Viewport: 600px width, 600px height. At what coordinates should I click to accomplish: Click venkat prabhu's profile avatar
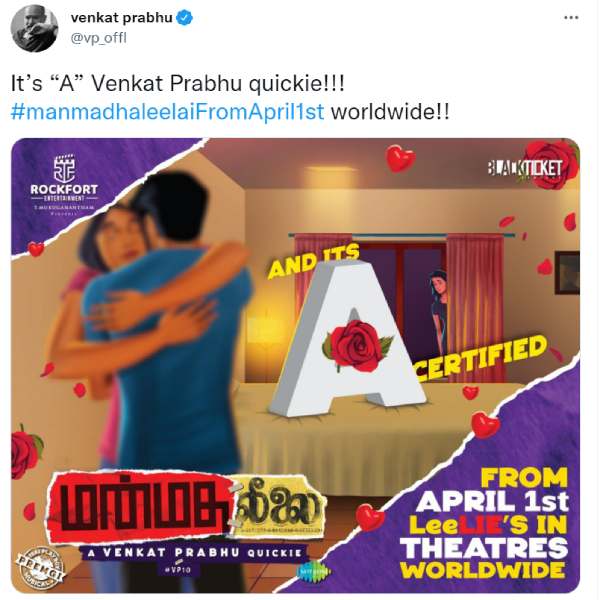34,28
